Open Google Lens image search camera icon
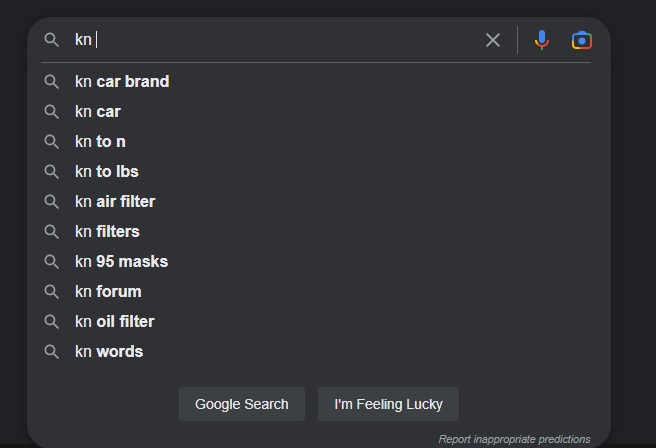Viewport: 656px width, 448px height. click(x=582, y=40)
